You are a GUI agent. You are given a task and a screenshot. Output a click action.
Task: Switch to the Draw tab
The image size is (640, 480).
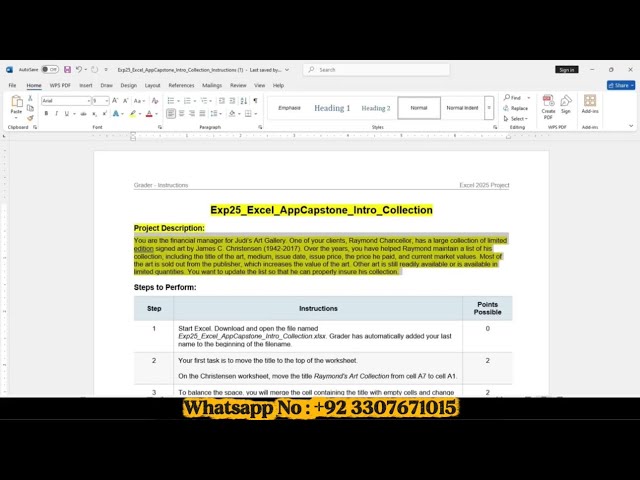coord(107,85)
